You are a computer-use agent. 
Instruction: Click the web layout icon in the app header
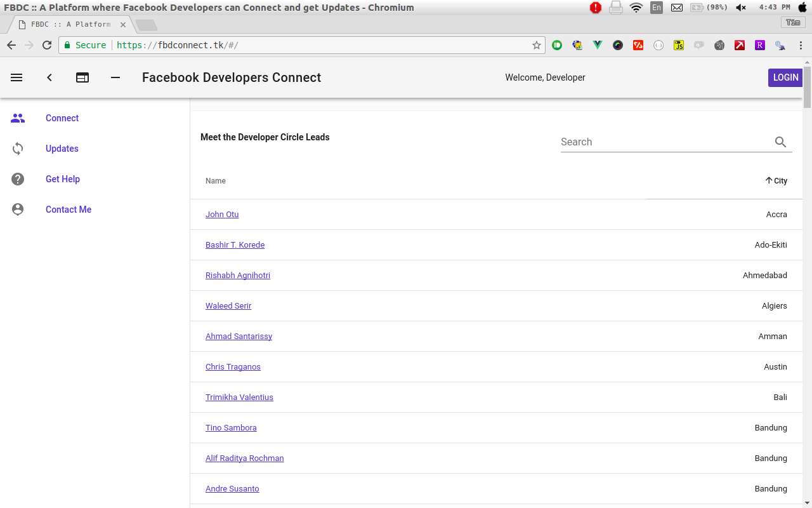[82, 77]
